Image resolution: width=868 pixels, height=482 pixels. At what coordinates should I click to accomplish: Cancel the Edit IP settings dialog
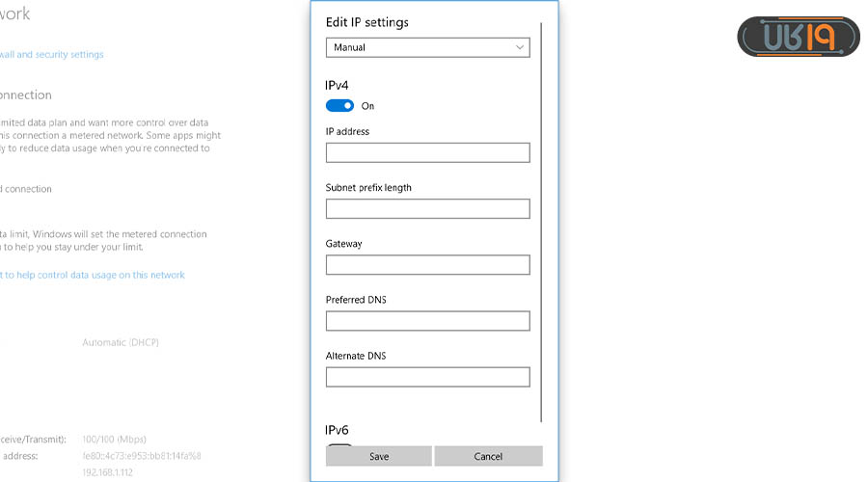click(x=488, y=456)
